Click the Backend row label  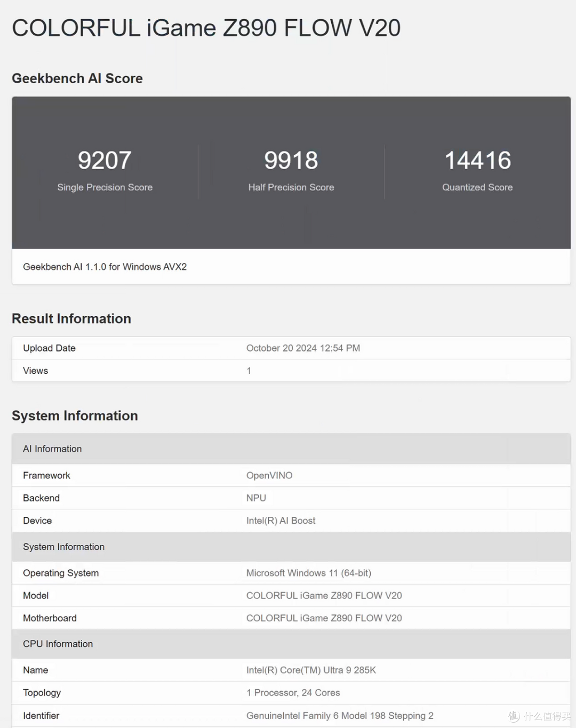[41, 498]
